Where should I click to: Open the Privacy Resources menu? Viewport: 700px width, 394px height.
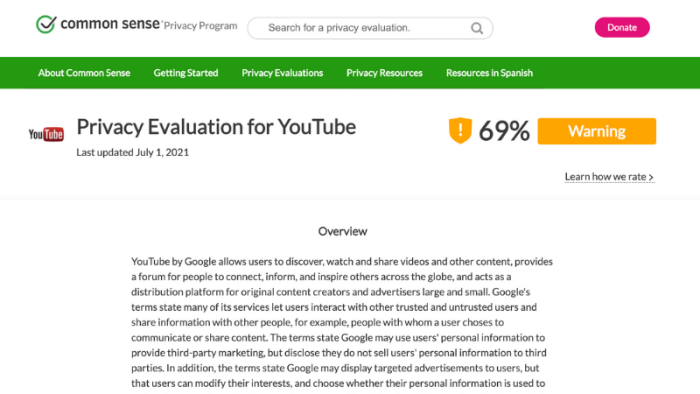pyautogui.click(x=384, y=73)
